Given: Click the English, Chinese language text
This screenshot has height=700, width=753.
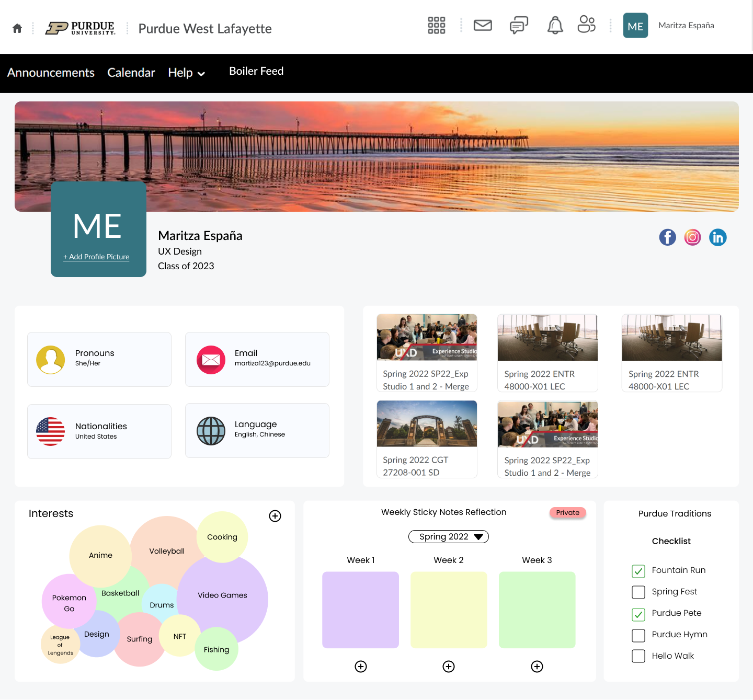Looking at the screenshot, I should (x=260, y=434).
